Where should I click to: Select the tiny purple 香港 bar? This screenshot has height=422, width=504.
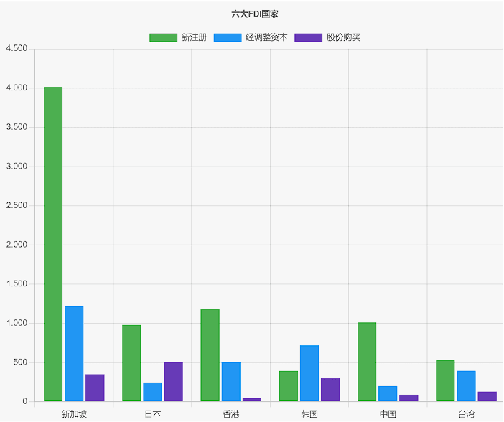point(252,400)
